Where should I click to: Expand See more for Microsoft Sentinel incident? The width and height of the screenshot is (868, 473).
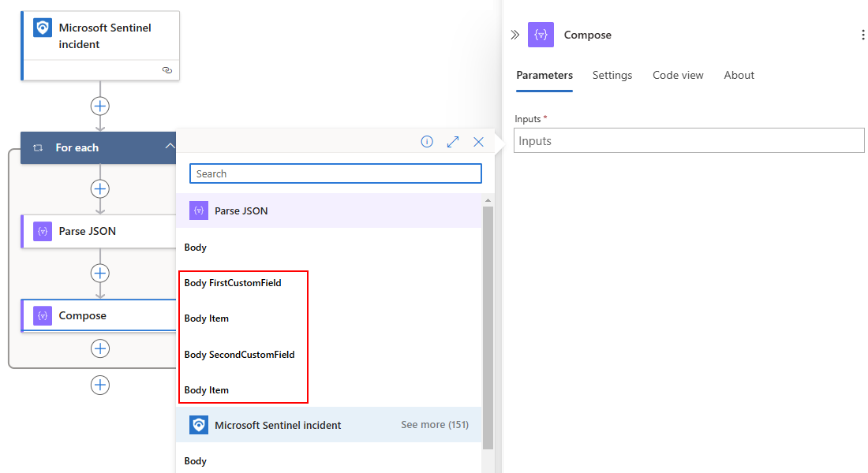pyautogui.click(x=434, y=425)
